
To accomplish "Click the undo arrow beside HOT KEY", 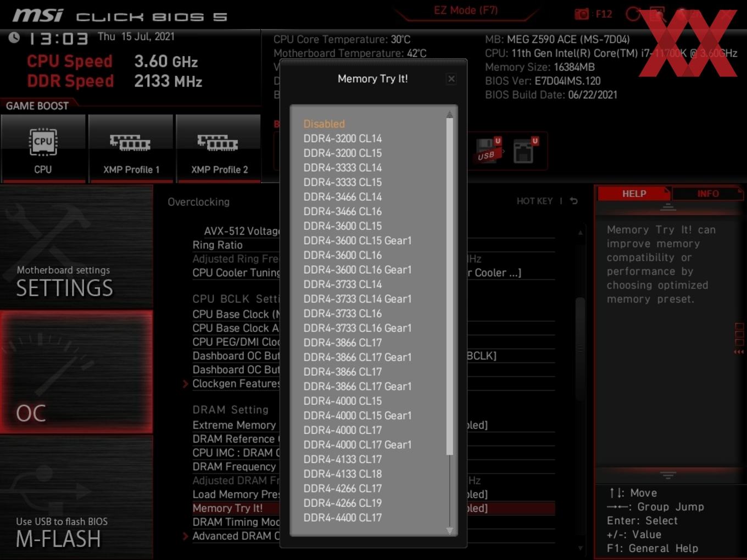I will pos(573,201).
